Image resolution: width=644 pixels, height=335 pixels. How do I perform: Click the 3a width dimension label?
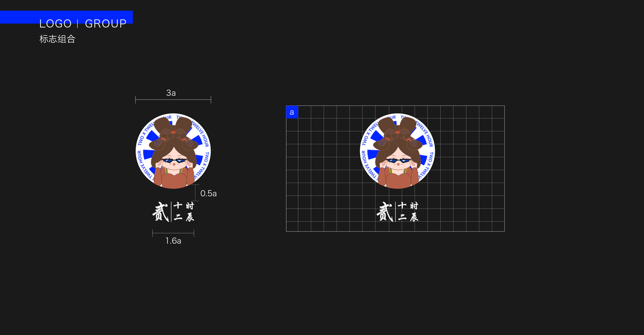tap(171, 93)
